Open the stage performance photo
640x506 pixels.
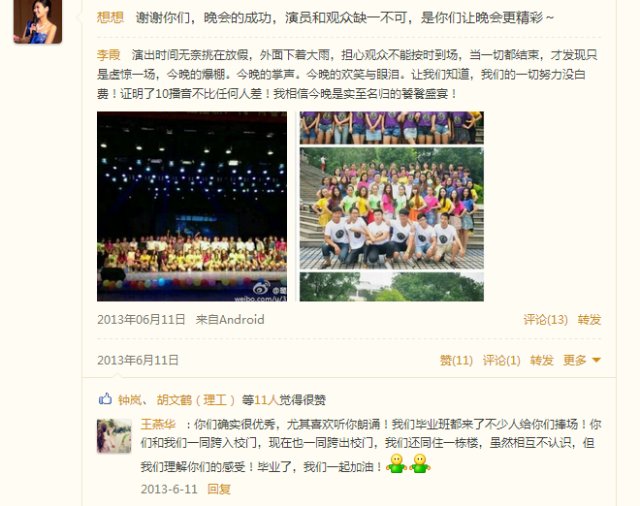tap(192, 206)
